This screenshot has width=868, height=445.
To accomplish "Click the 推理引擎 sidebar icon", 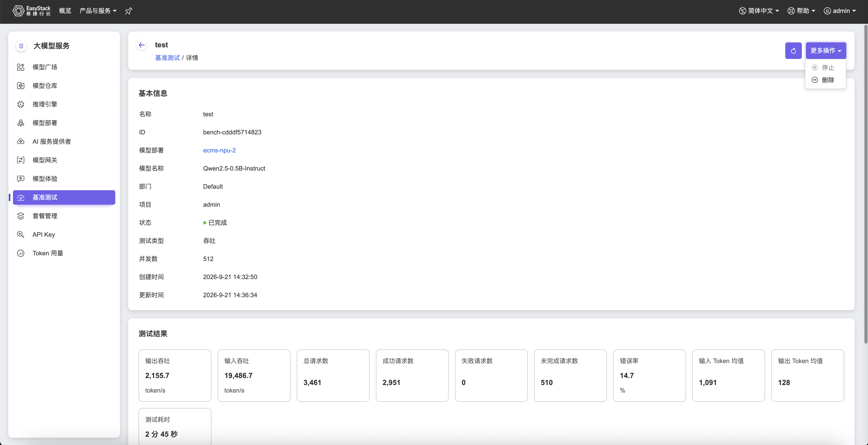I will click(21, 104).
